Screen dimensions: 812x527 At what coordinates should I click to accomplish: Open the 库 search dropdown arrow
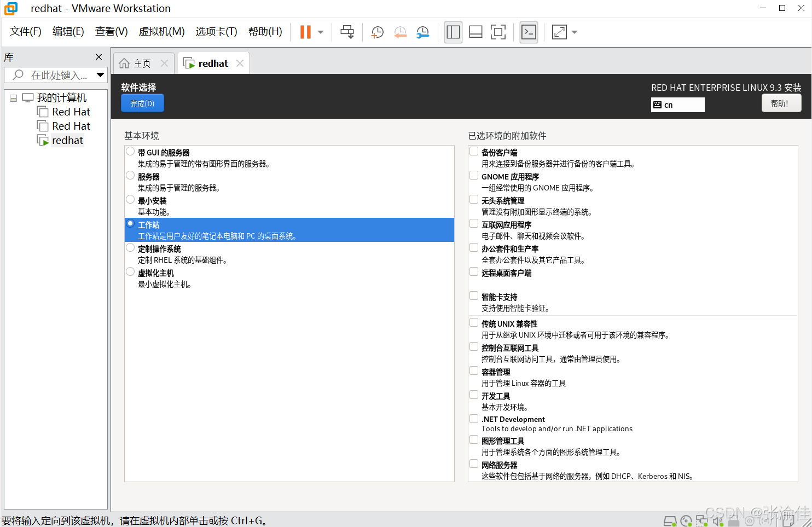pyautogui.click(x=100, y=74)
